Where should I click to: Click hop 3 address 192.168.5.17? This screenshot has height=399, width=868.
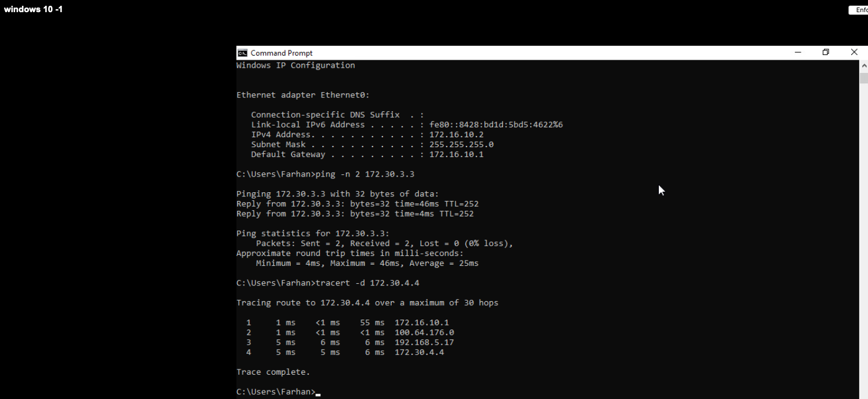(424, 343)
